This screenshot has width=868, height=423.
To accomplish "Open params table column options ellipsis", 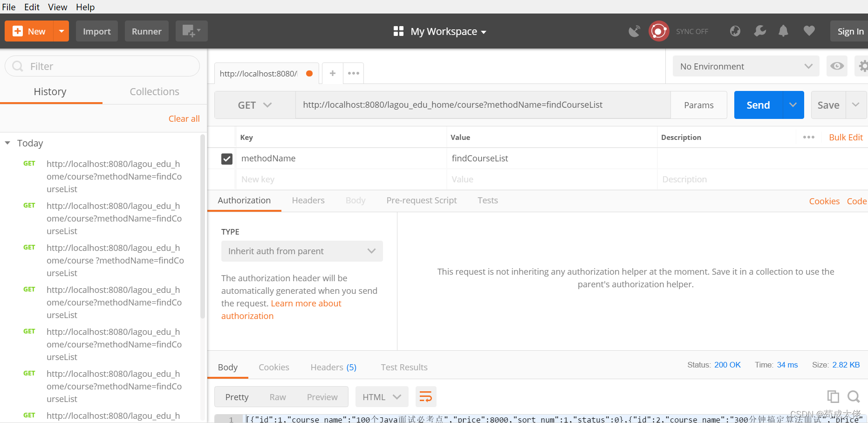I will tap(809, 137).
